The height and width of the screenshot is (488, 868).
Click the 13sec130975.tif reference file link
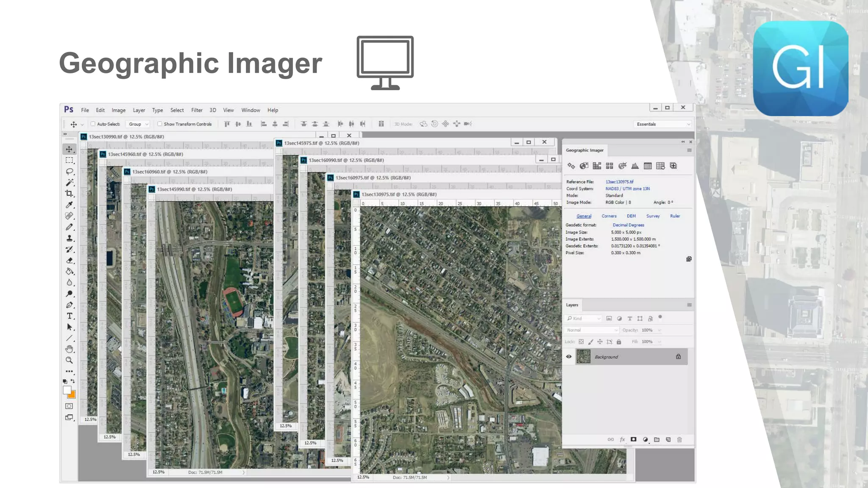click(x=619, y=182)
